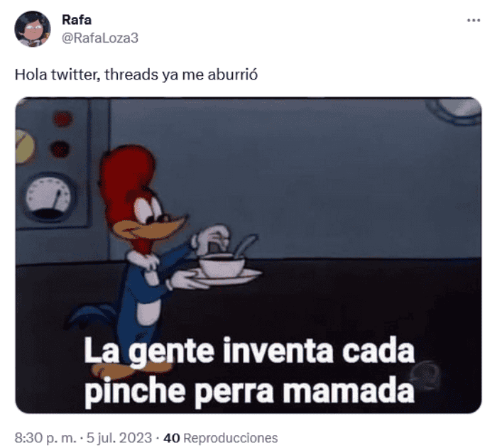This screenshot has height=448, width=497.
Task: Click caption line 'pinche perra mamada'
Action: coord(249,390)
